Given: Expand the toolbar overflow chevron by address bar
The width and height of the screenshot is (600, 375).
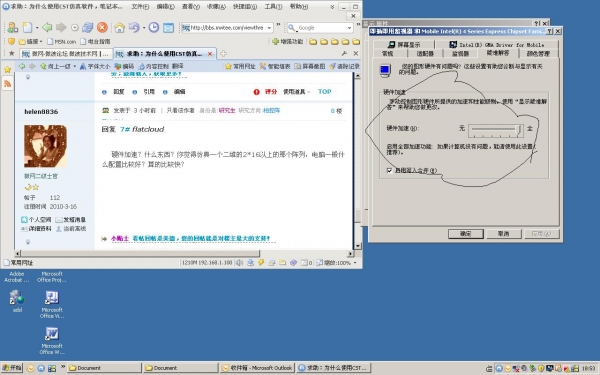Looking at the screenshot, I should click(x=278, y=24).
